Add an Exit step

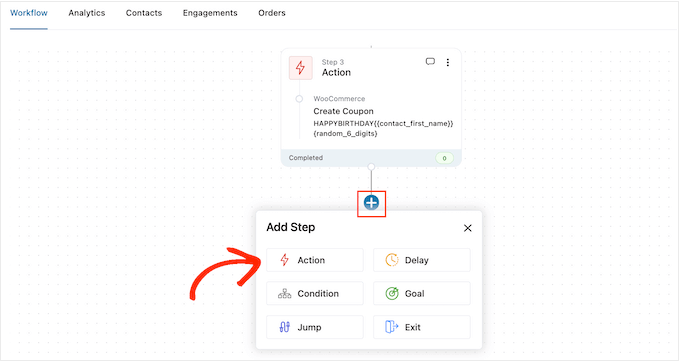(422, 327)
